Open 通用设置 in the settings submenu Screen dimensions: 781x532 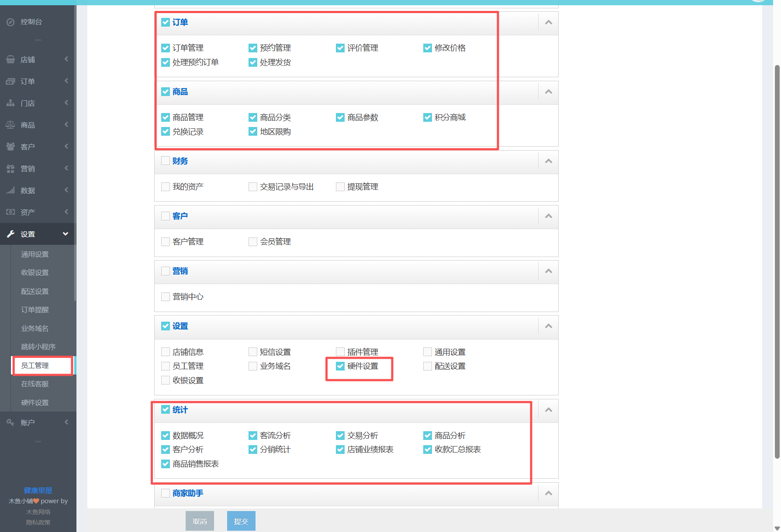(35, 254)
